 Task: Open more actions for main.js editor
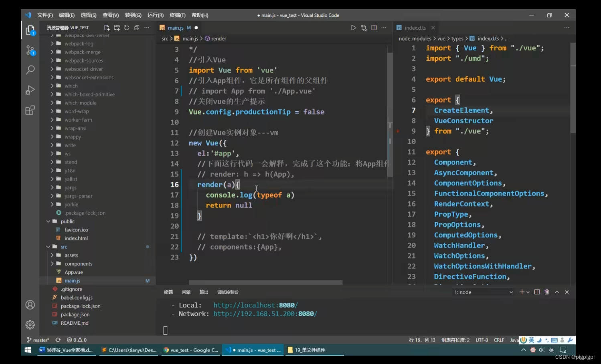[384, 28]
